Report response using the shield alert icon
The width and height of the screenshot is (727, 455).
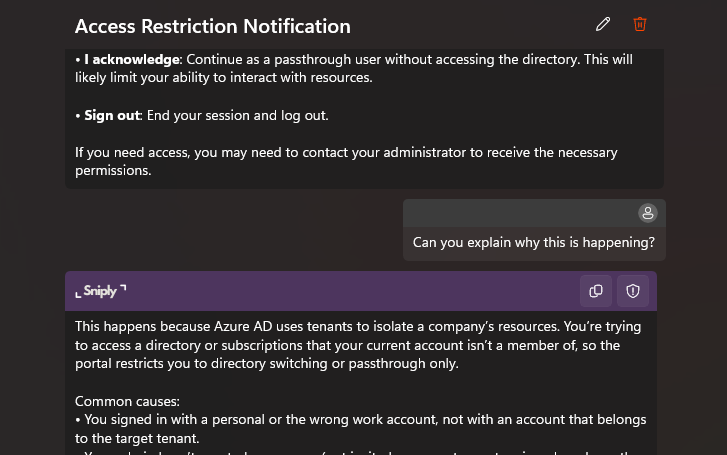(x=633, y=291)
